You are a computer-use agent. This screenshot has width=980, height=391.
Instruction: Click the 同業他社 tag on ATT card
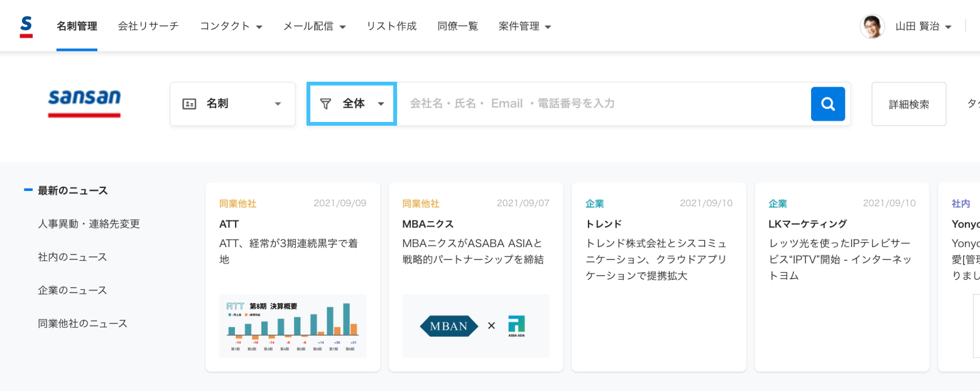(237, 204)
